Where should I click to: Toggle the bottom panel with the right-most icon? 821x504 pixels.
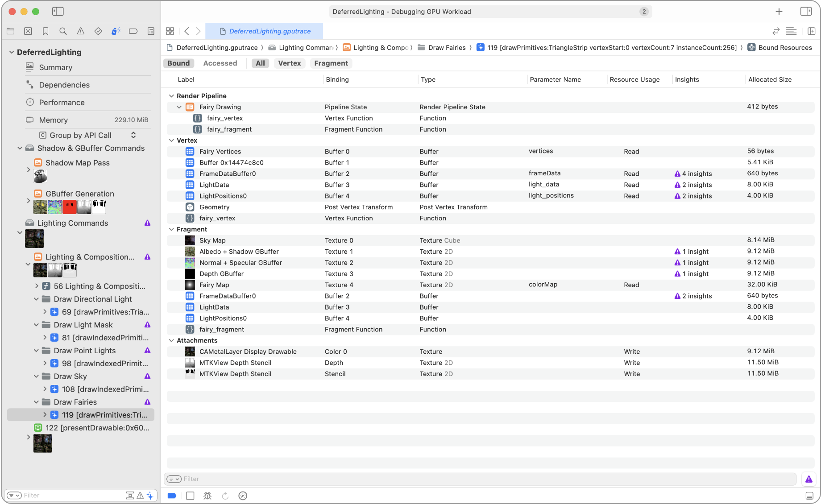810,496
